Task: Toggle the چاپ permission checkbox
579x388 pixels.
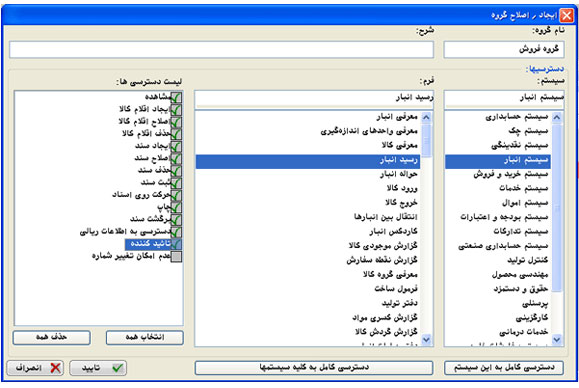Action: coord(176,207)
